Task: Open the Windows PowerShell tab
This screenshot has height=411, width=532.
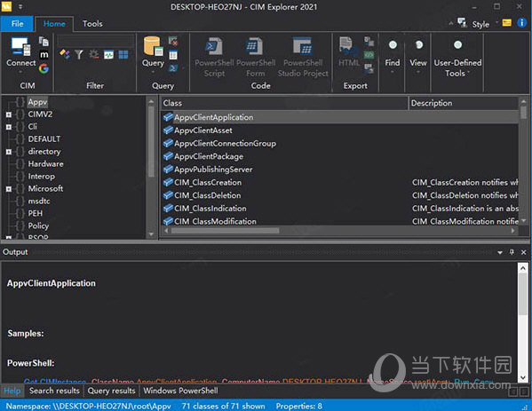Action: pos(180,391)
